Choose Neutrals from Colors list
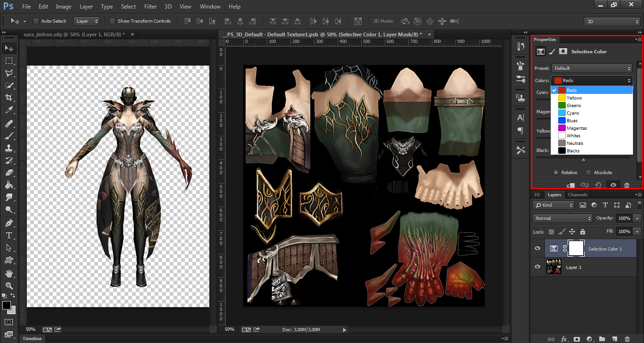This screenshot has width=644, height=343. point(592,143)
